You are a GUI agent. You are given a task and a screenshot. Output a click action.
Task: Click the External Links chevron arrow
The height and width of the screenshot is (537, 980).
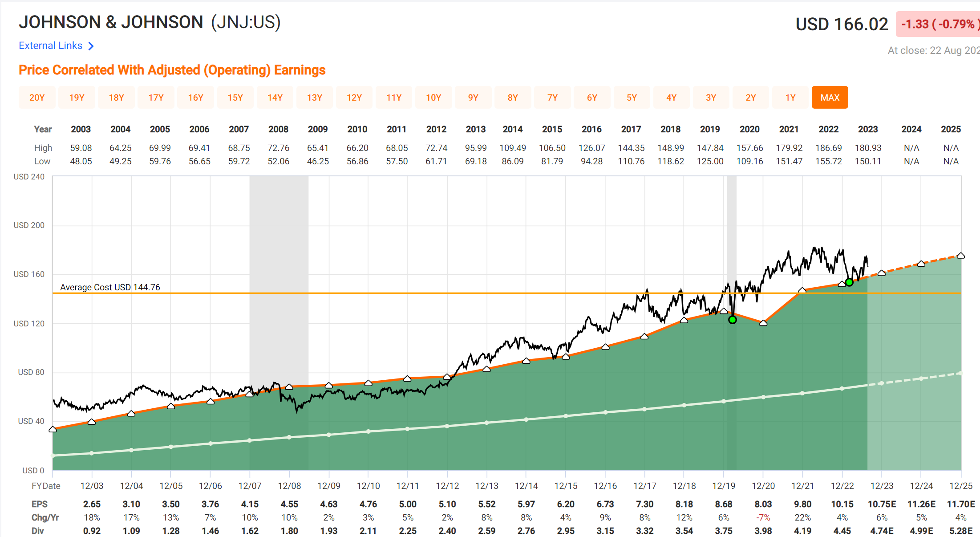(91, 46)
